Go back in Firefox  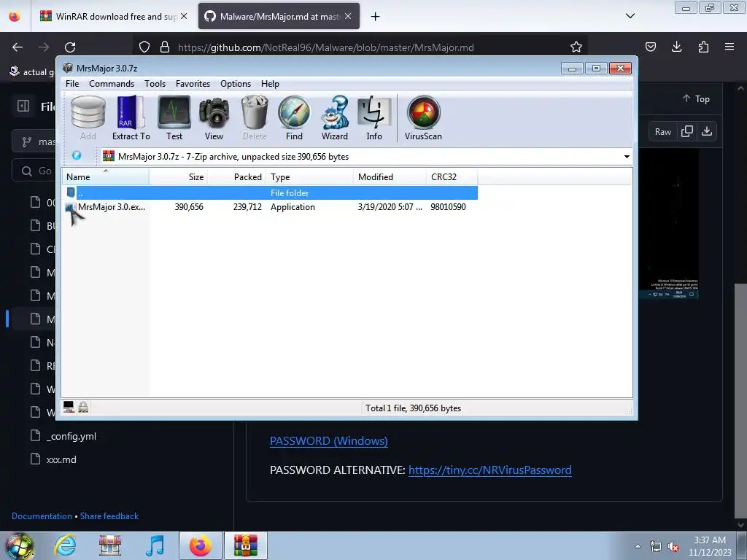(18, 47)
